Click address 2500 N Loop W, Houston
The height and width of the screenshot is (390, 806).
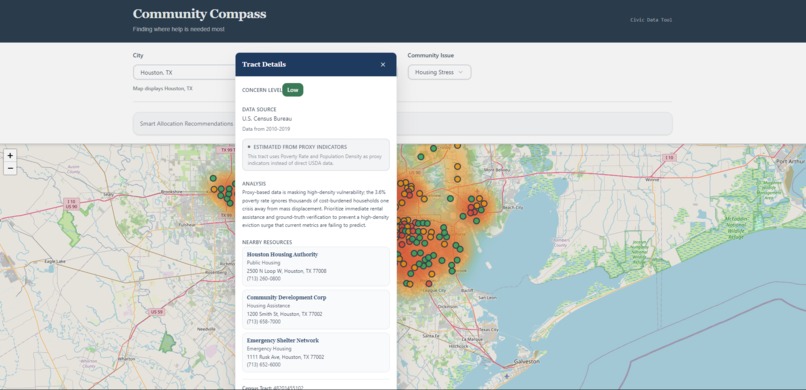286,271
